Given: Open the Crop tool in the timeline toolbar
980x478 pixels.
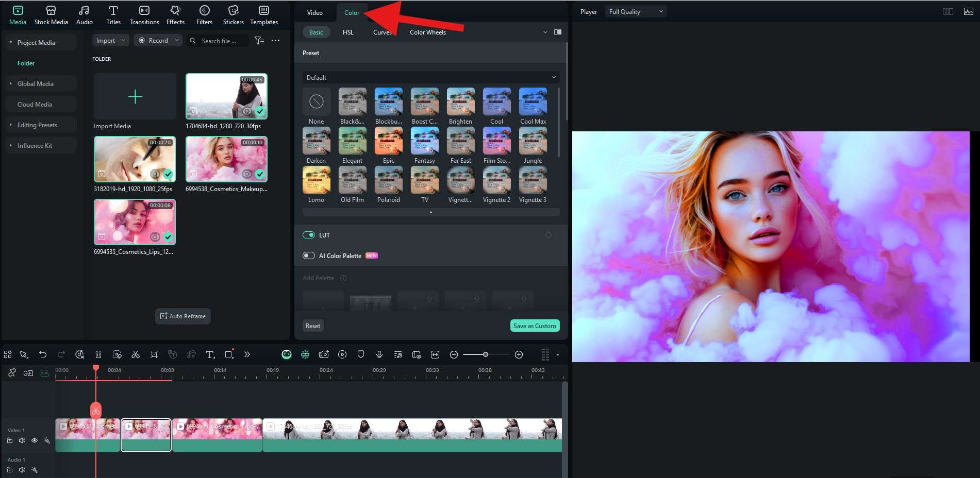Looking at the screenshot, I should (154, 354).
